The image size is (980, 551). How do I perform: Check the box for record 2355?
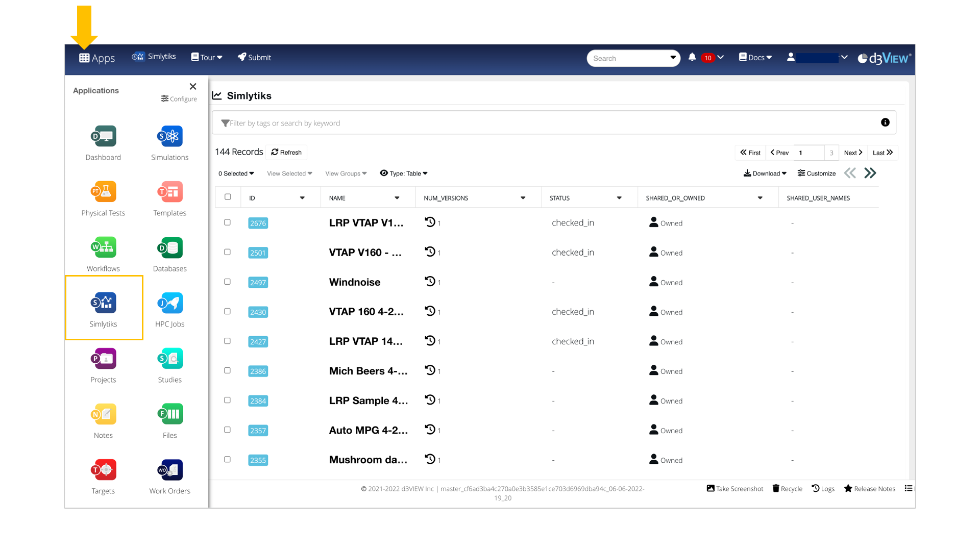[x=228, y=459]
